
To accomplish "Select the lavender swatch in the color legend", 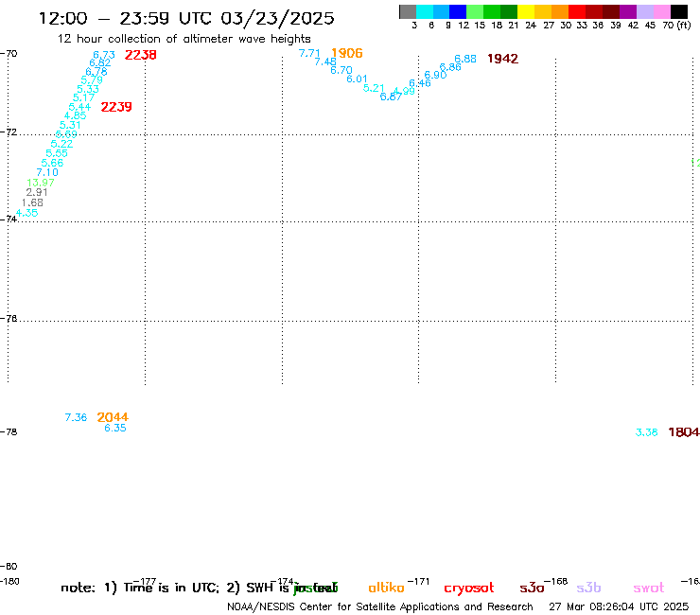I will pyautogui.click(x=644, y=11).
